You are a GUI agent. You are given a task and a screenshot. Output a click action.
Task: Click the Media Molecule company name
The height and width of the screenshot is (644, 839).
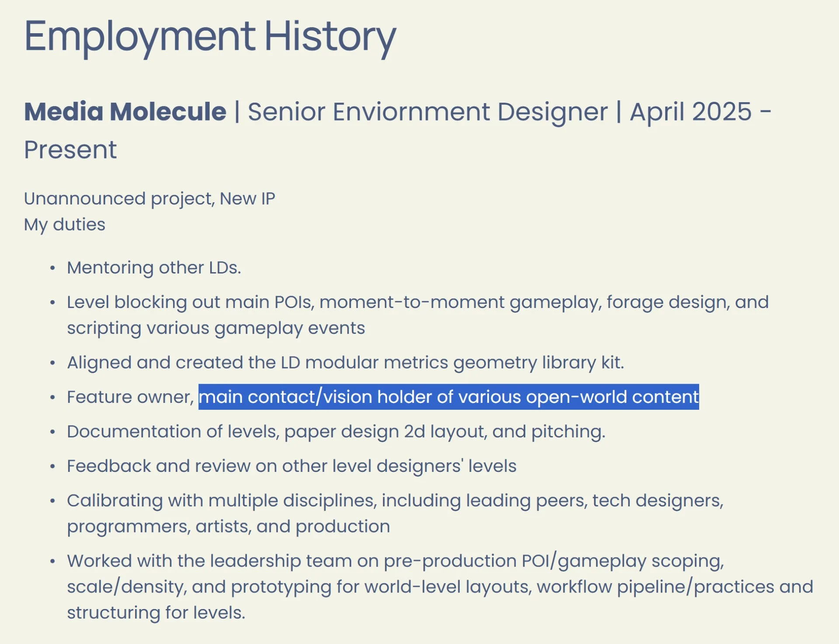pos(125,111)
